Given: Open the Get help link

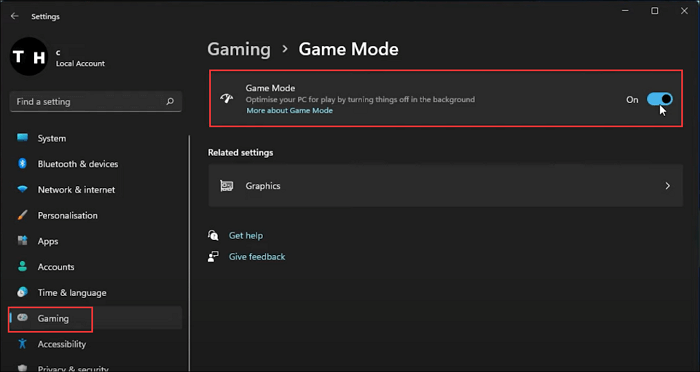Looking at the screenshot, I should [x=246, y=236].
